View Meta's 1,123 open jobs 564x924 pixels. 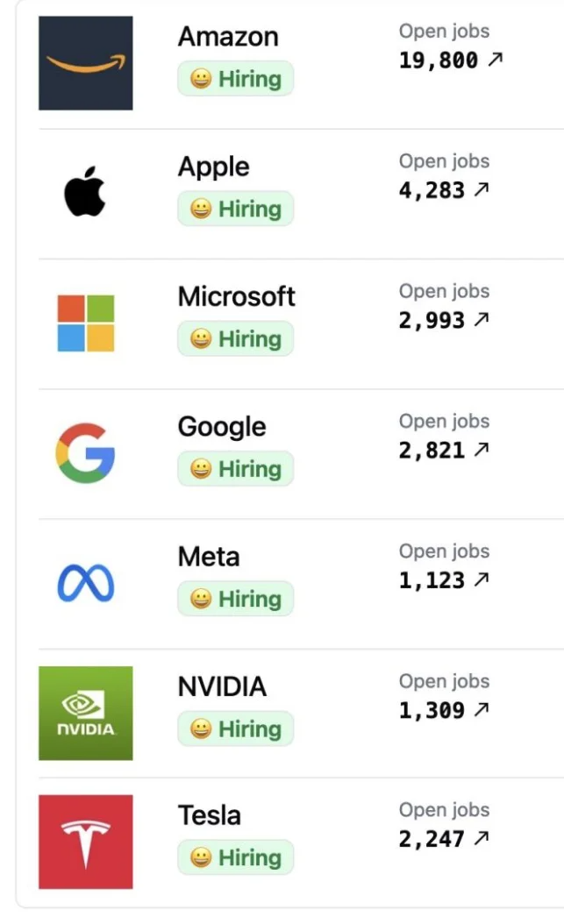coord(444,580)
